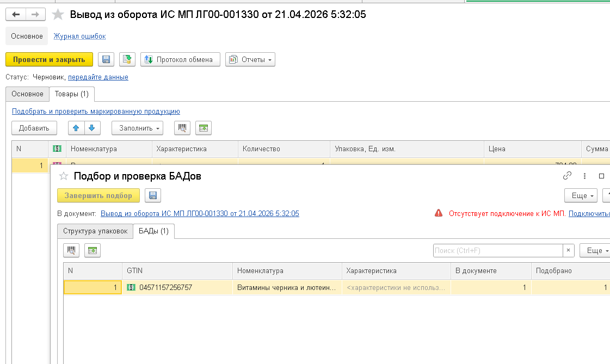Go back with the left arrow button
Viewport: 610px width, 364px height.
click(16, 14)
